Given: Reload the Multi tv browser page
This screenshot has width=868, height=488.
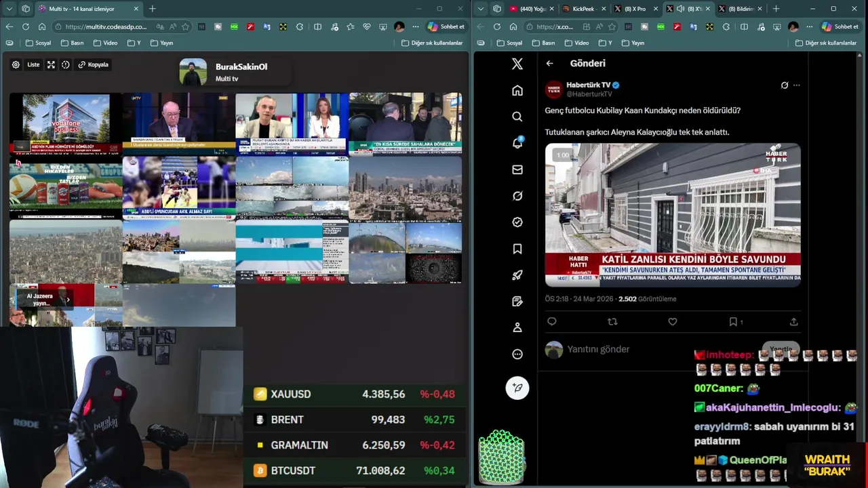Looking at the screenshot, I should 26,26.
